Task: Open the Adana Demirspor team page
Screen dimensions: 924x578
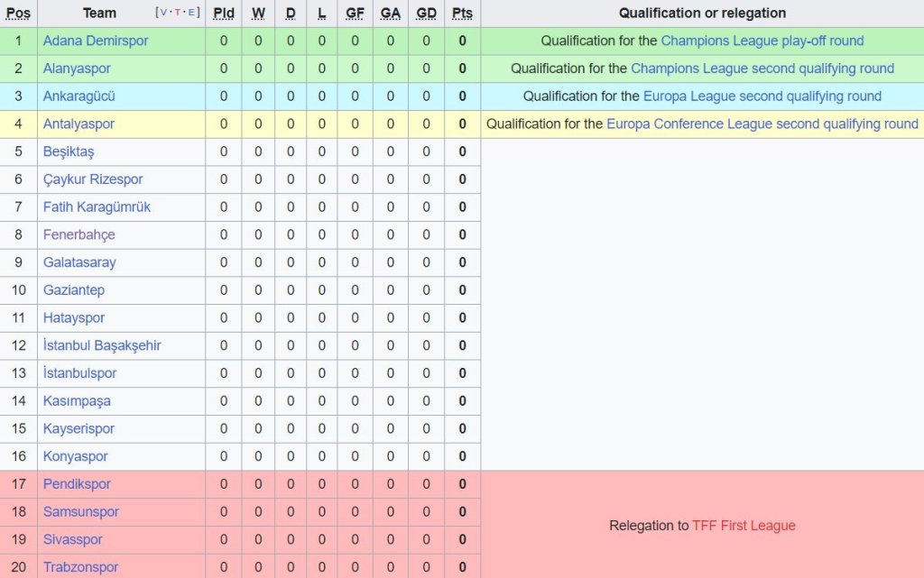Action: [96, 41]
